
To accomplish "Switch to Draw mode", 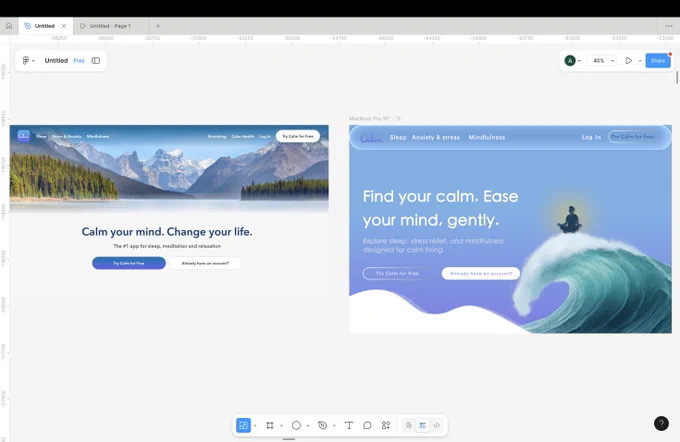I will point(409,425).
